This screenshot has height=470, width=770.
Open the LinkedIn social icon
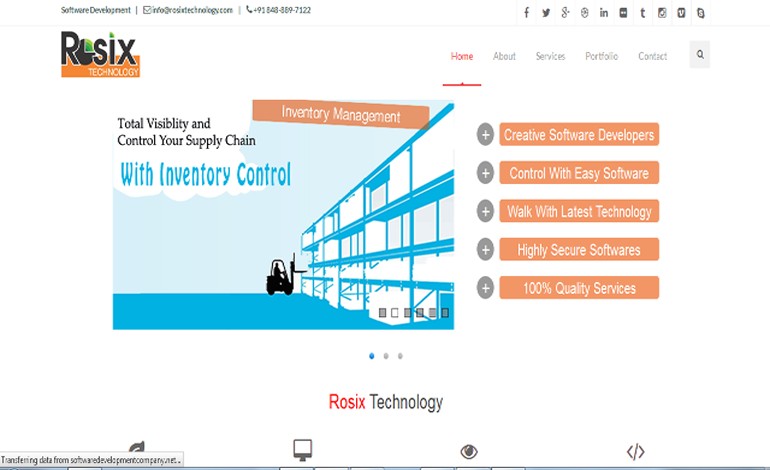[604, 13]
